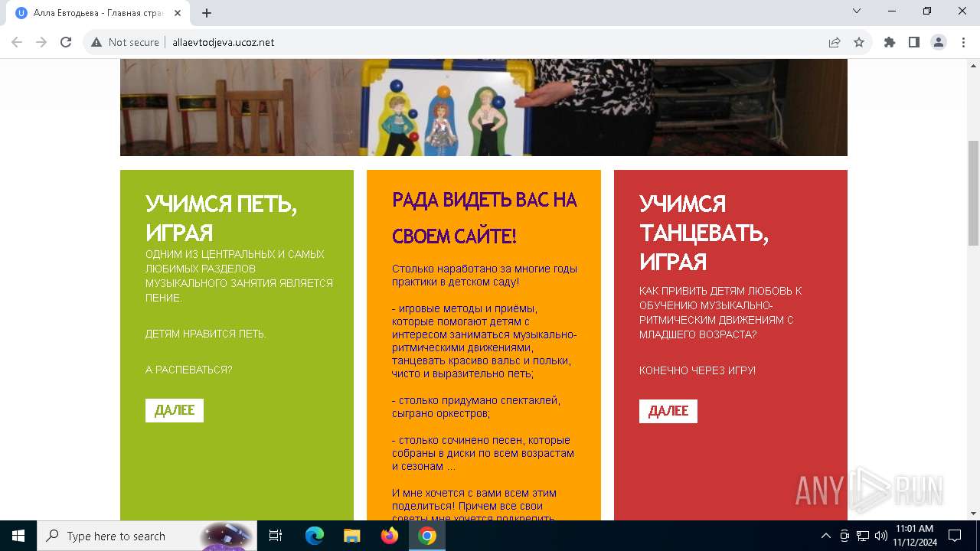Open Task View on the taskbar

(276, 536)
